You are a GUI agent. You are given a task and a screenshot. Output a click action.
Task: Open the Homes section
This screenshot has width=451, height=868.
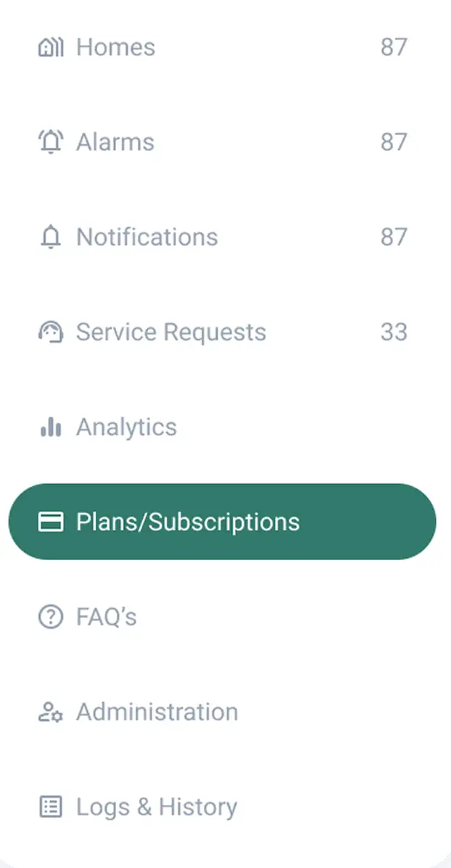coord(115,47)
